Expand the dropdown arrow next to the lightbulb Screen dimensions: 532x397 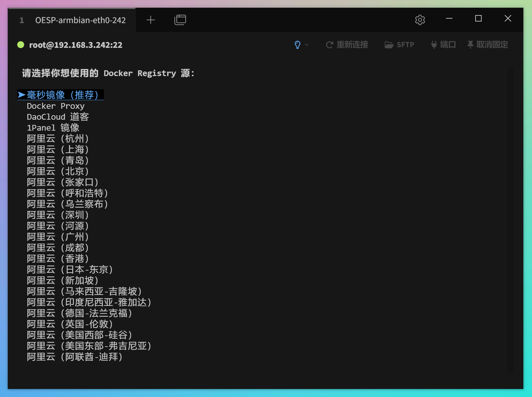[307, 45]
